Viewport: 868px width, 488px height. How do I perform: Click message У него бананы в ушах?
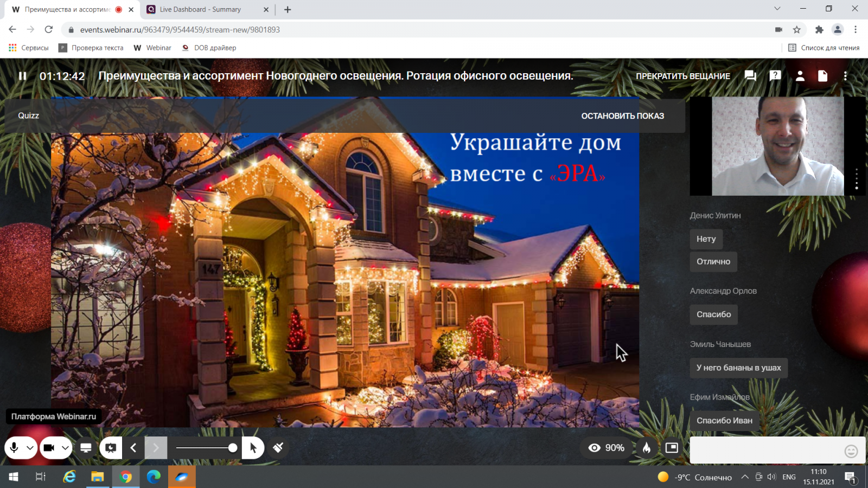click(739, 368)
